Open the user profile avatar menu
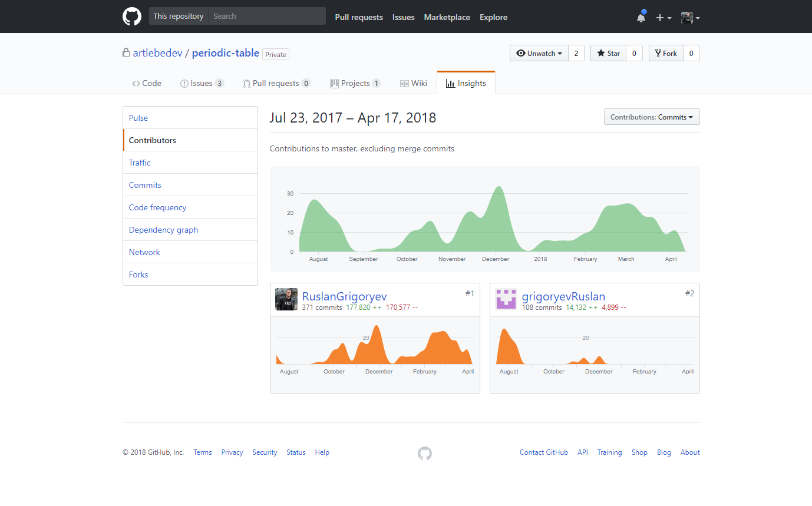Viewport: 812px width, 506px height. pyautogui.click(x=690, y=18)
